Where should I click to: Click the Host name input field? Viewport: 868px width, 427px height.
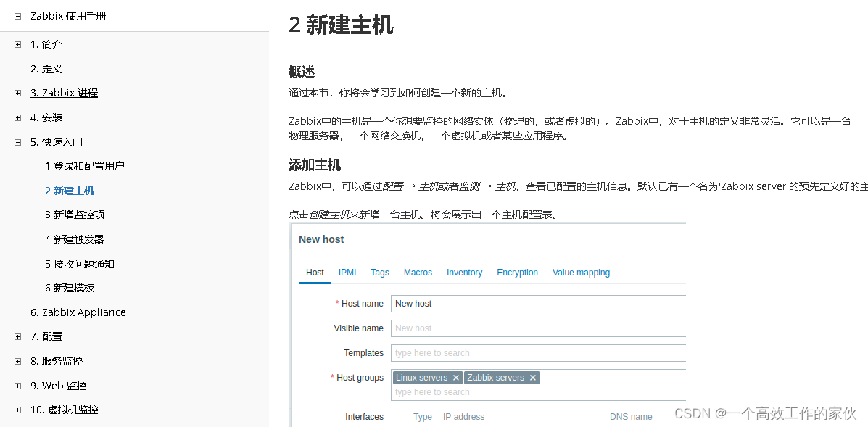[538, 304]
